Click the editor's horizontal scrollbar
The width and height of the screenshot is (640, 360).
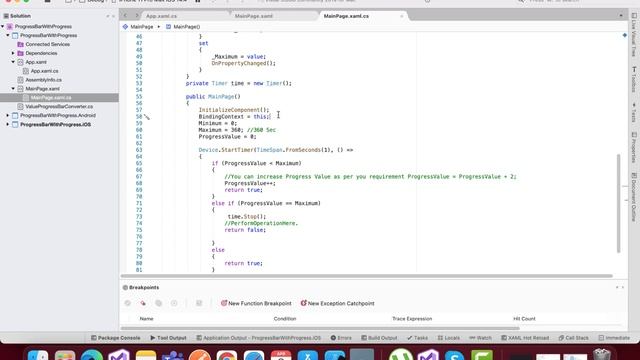coord(367,276)
